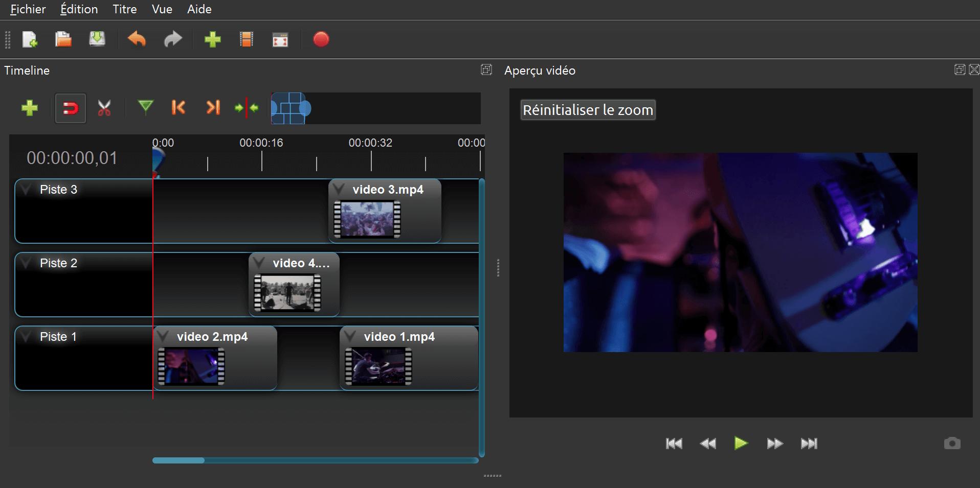The width and height of the screenshot is (980, 488).
Task: Click the Piste 2 track label
Action: click(58, 263)
